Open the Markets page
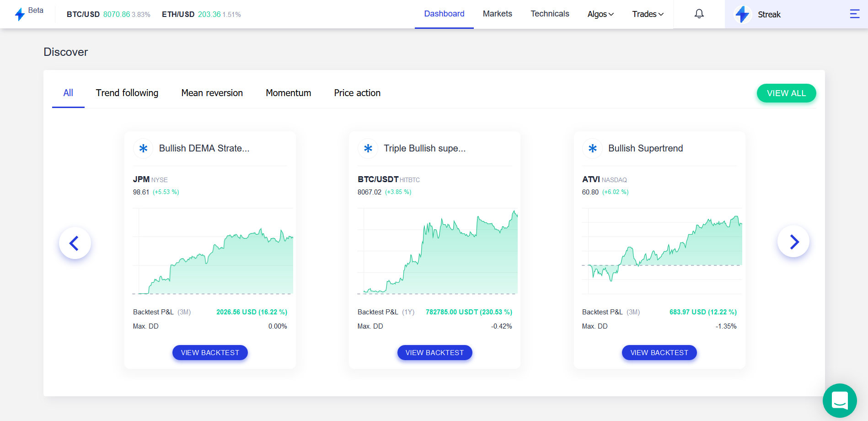The width and height of the screenshot is (868, 421). [497, 14]
